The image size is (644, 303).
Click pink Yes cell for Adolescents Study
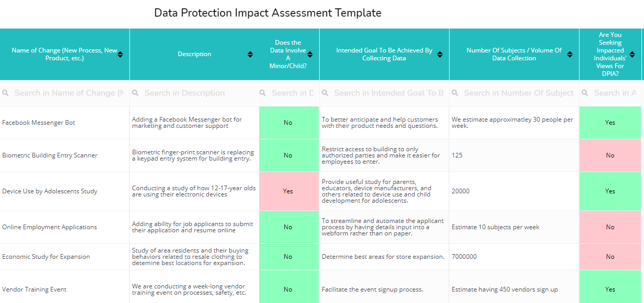click(x=289, y=191)
